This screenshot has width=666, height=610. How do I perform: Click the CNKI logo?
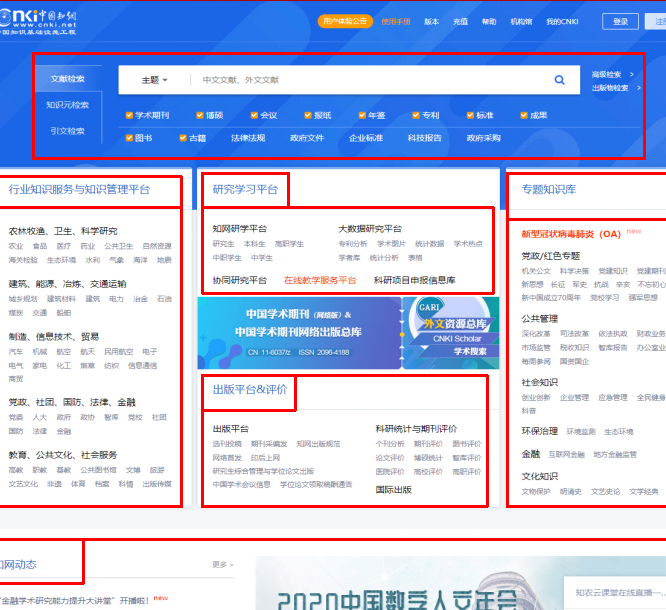tap(37, 22)
